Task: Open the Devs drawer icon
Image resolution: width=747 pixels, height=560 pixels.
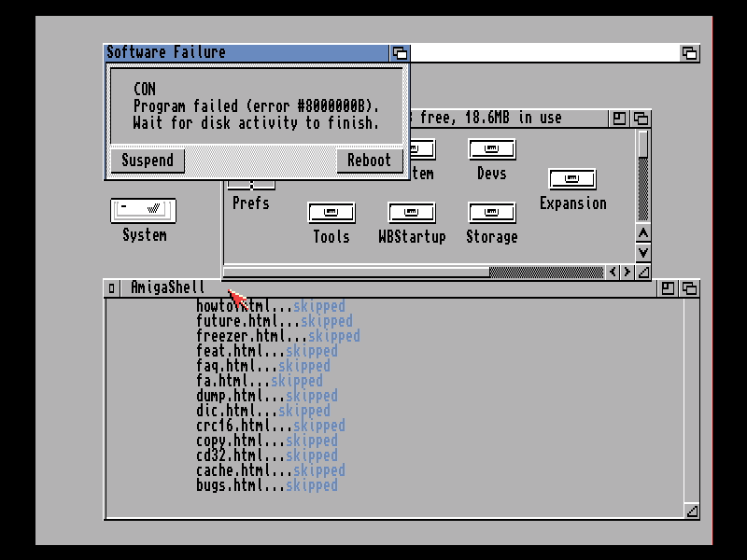Action: click(491, 149)
